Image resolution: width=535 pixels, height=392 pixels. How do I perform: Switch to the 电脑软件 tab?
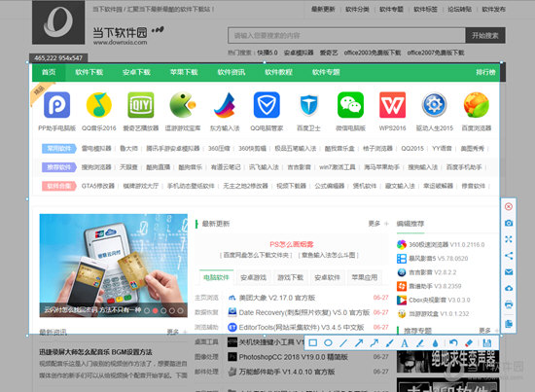point(216,278)
